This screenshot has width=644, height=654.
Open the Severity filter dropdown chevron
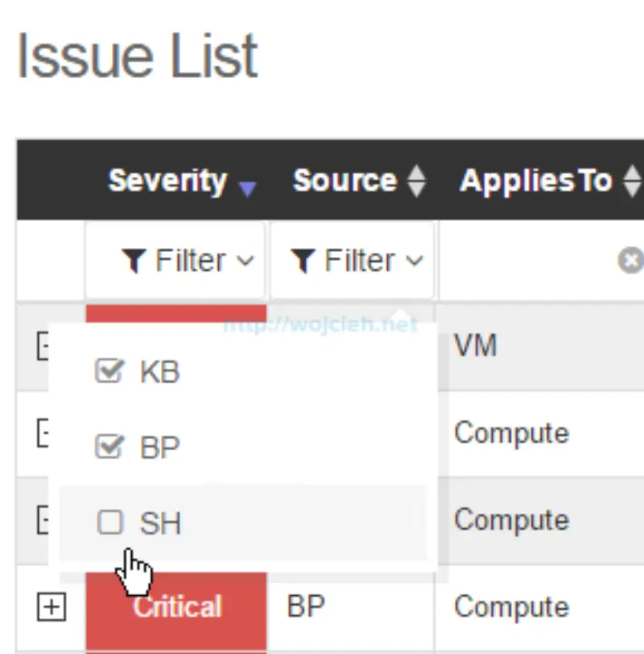pos(246,261)
